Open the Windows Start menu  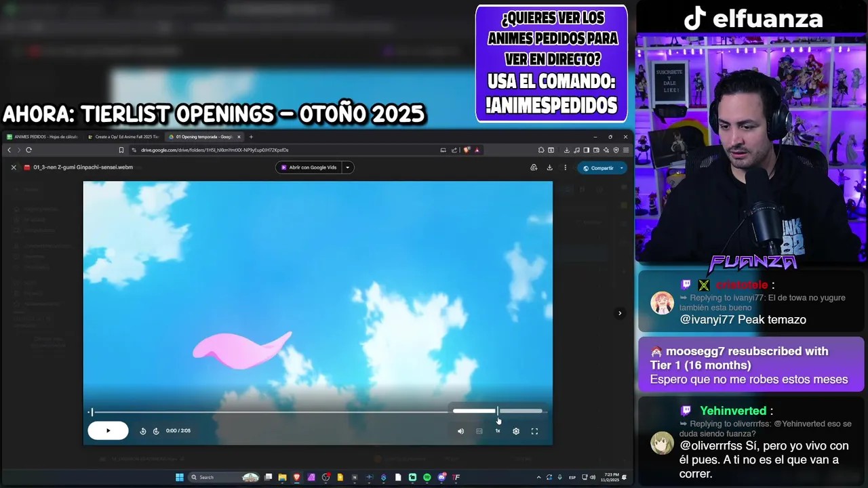pyautogui.click(x=180, y=477)
